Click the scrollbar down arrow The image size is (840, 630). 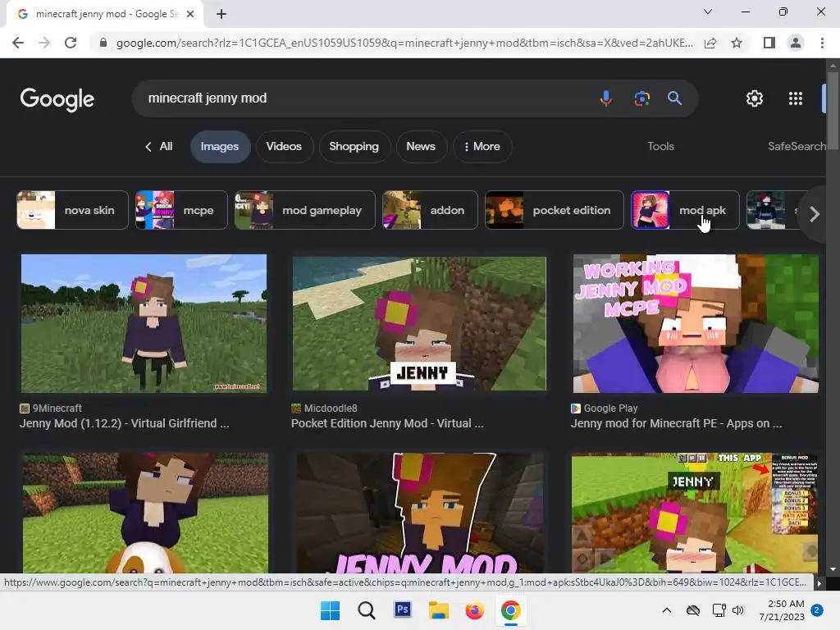[832, 569]
